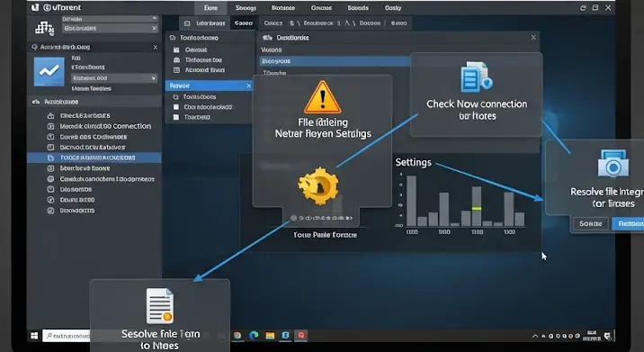Click the 'Aboraid Eivat' list entry

point(205,70)
